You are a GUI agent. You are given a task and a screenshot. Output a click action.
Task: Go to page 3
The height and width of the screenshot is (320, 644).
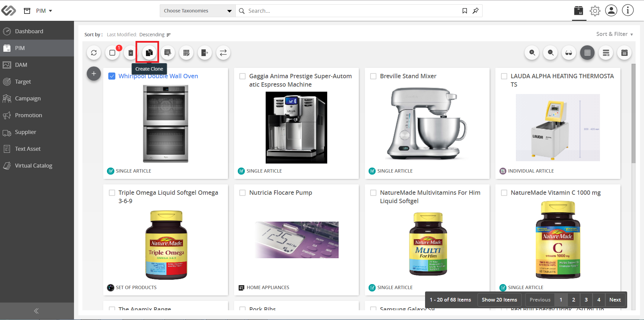(586, 300)
